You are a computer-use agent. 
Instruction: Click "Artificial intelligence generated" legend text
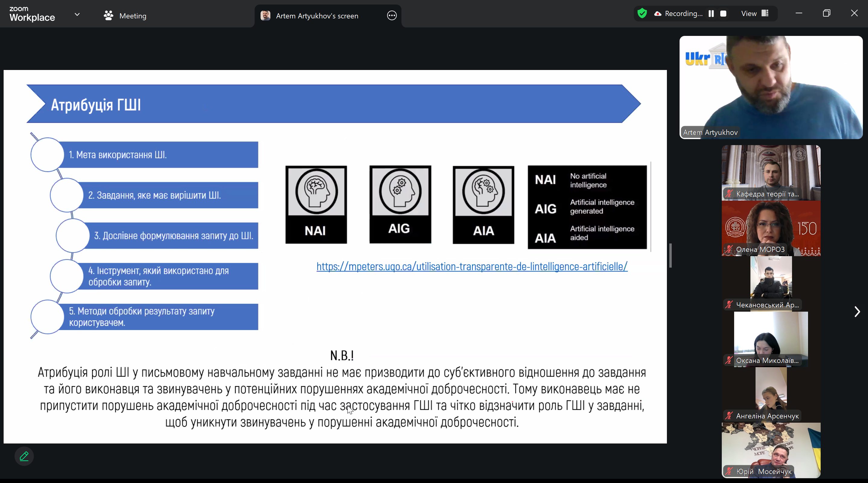602,207
